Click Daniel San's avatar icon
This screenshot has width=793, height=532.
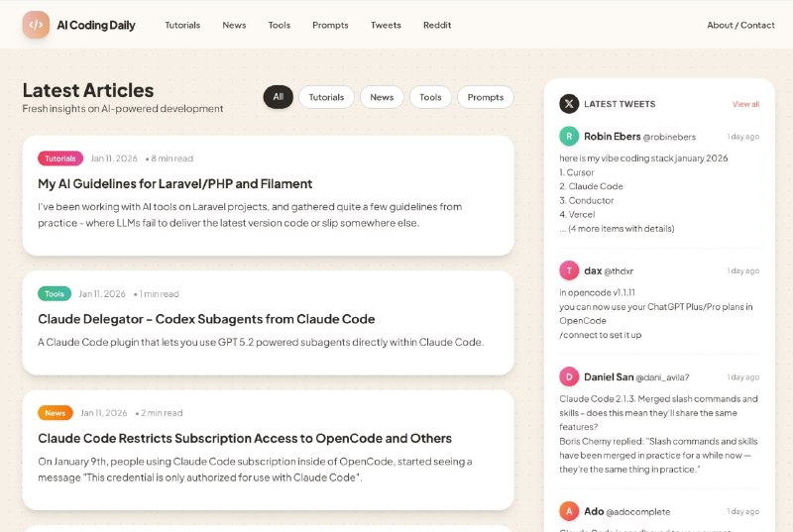coord(569,376)
